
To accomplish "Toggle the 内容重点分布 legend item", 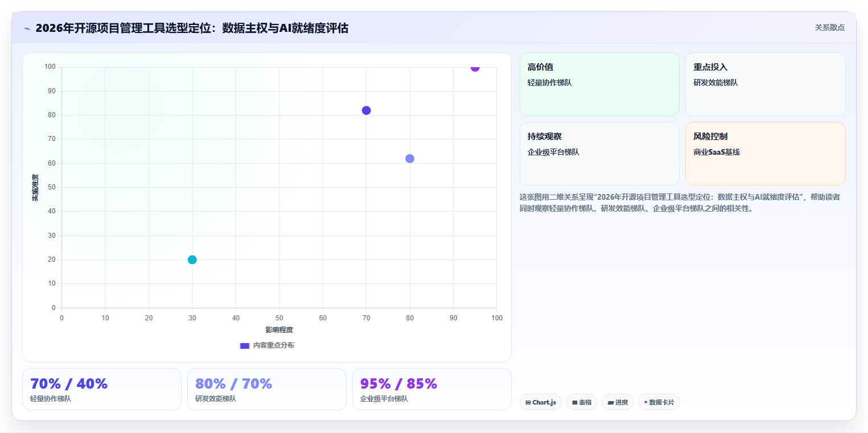I will 267,345.
